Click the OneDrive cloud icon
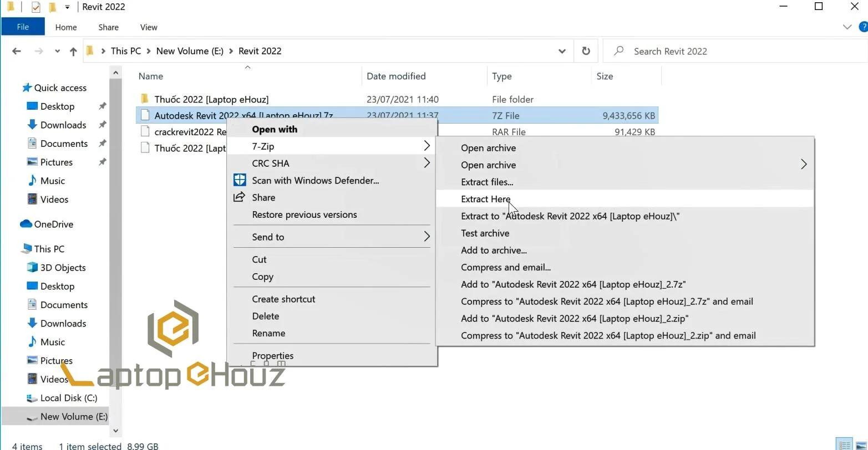The image size is (868, 450). [26, 224]
